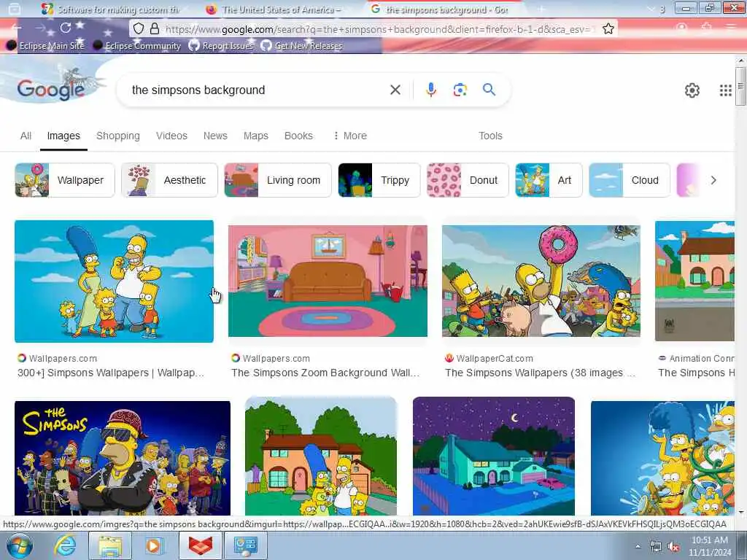The image size is (747, 560).
Task: Open the Report Issues bookmark
Action: (220, 46)
